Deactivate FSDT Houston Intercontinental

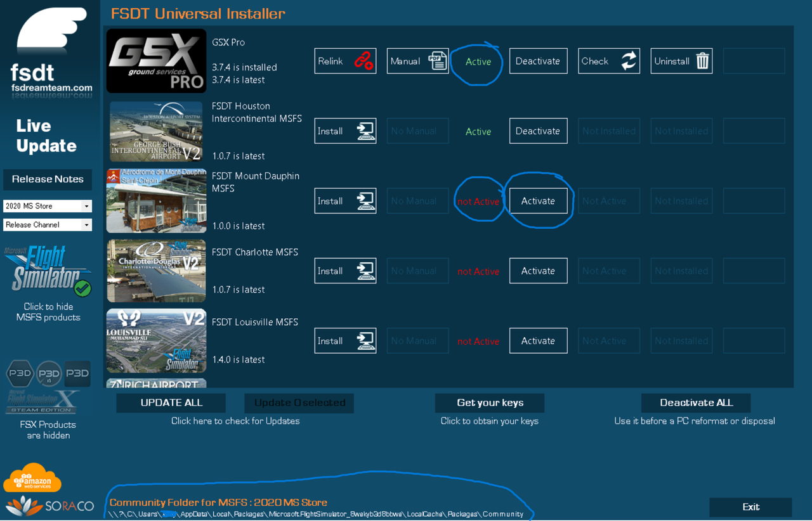pyautogui.click(x=538, y=131)
